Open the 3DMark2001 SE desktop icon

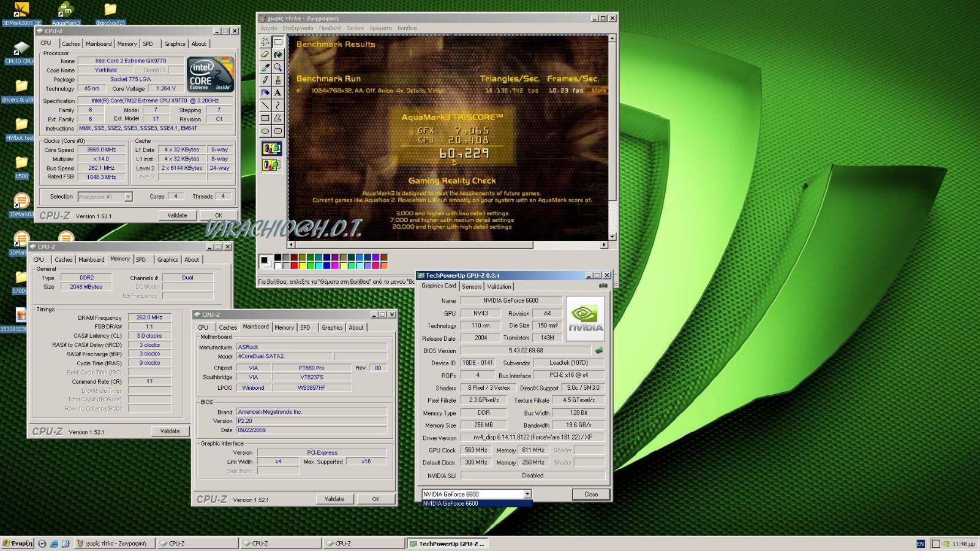tap(21, 15)
